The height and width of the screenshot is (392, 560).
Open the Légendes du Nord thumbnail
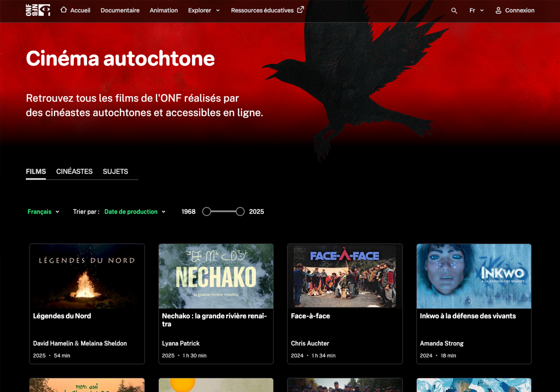click(x=87, y=276)
